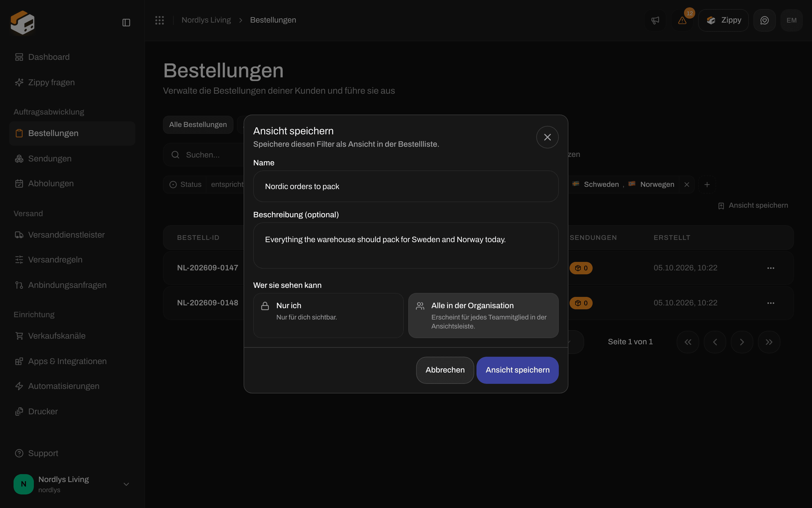Image resolution: width=812 pixels, height=508 pixels.
Task: Open Versandregeln in the sidebar
Action: coord(72,259)
